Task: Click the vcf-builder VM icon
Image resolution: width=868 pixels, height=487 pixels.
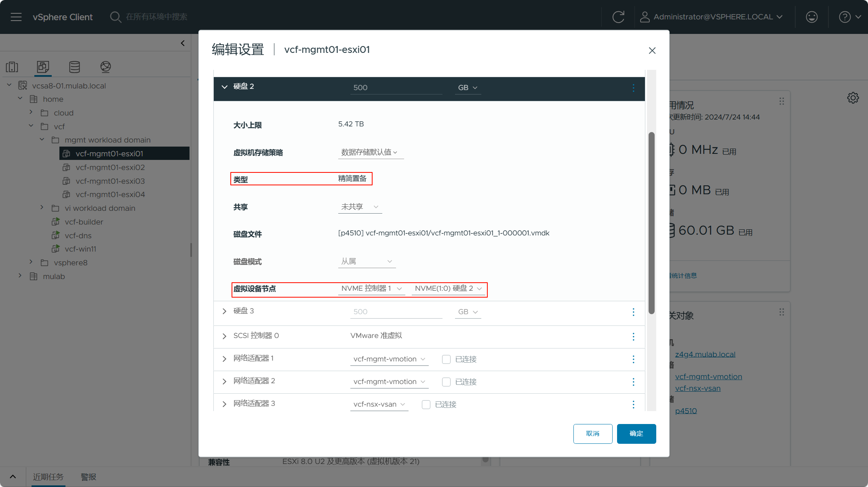Action: pyautogui.click(x=56, y=222)
